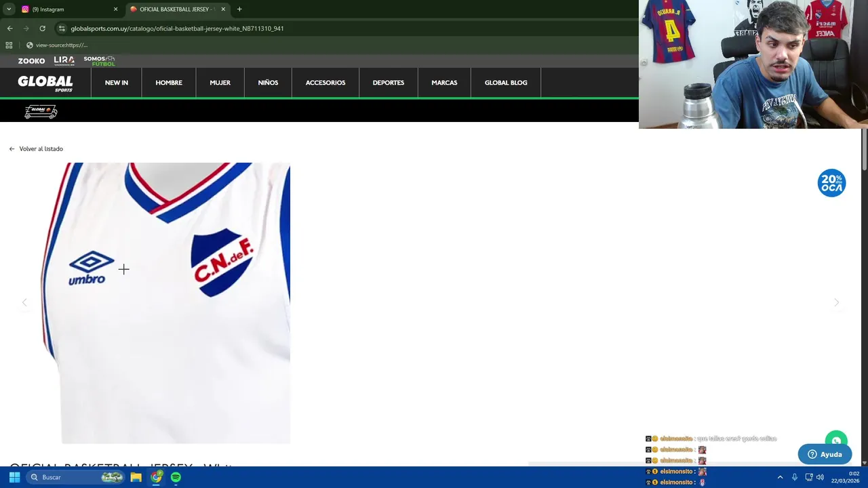
Task: Open the Windows Start menu
Action: (x=14, y=477)
